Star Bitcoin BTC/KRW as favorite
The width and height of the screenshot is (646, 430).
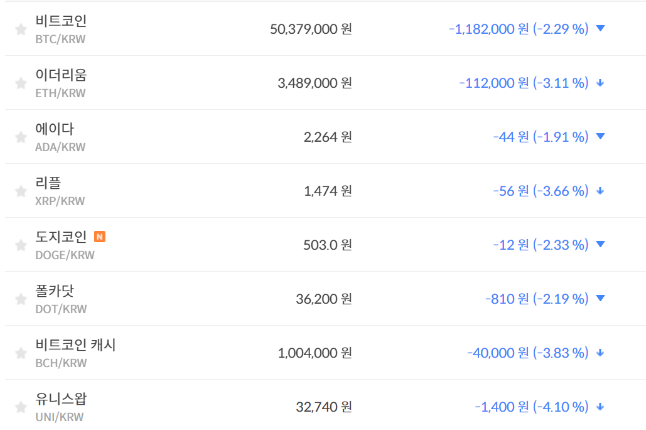point(20,29)
